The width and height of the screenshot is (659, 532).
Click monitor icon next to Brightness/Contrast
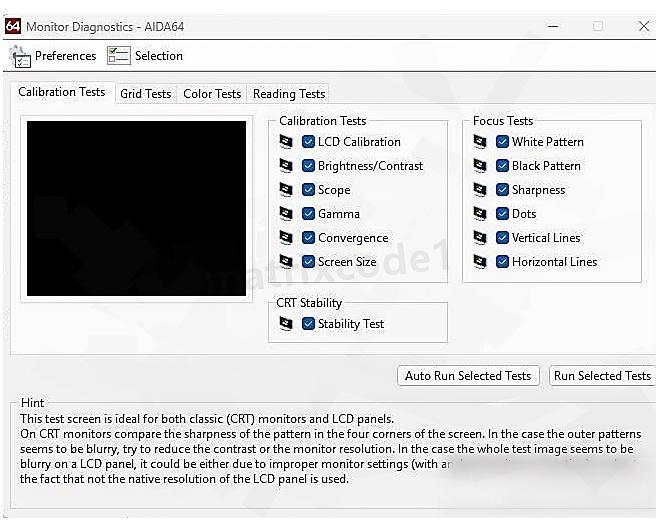point(286,166)
